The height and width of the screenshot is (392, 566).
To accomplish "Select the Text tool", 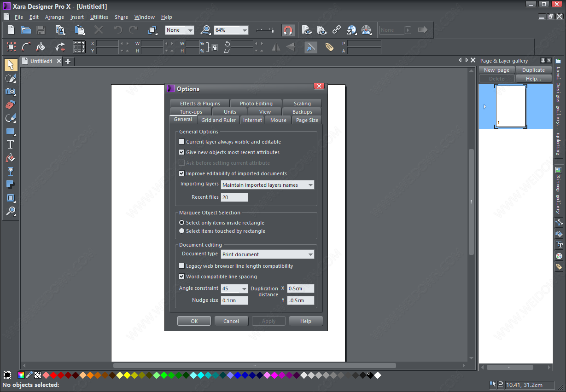I will pos(11,144).
